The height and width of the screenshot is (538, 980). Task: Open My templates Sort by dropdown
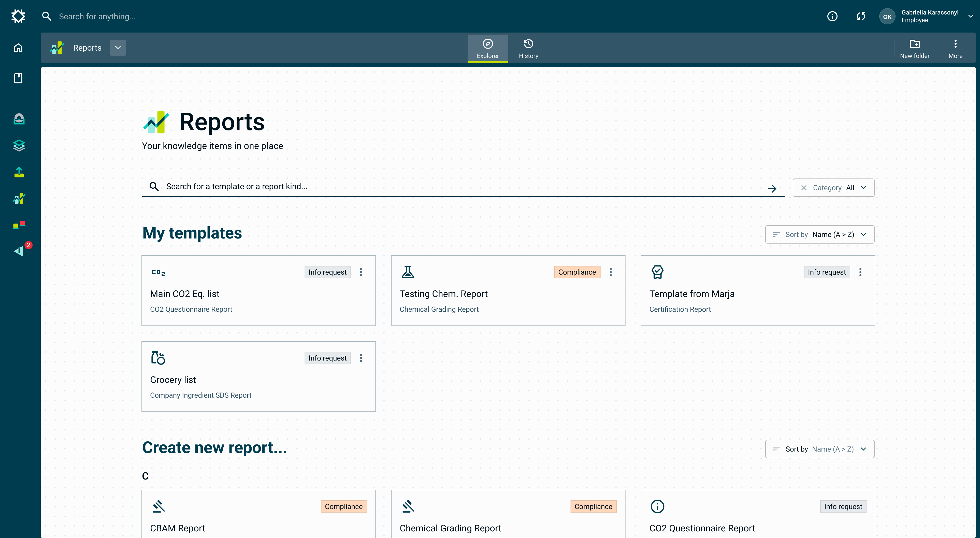coord(819,235)
